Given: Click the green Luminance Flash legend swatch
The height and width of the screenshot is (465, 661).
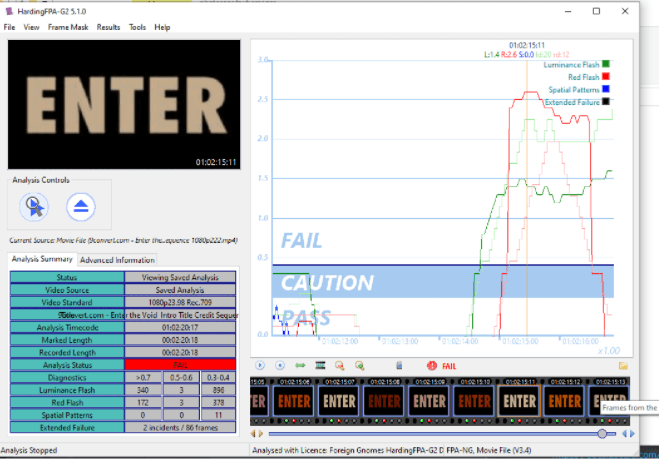Looking at the screenshot, I should tap(606, 64).
